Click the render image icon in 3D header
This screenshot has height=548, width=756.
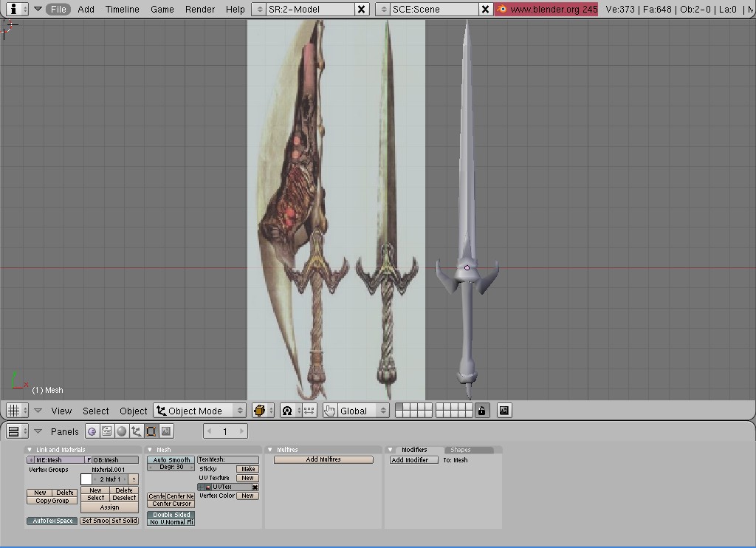coord(504,411)
